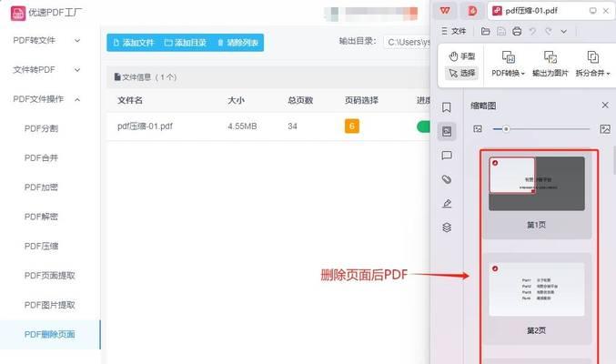This screenshot has width=616, height=364.
Task: Click the 输出目录 path field
Action: (x=408, y=42)
